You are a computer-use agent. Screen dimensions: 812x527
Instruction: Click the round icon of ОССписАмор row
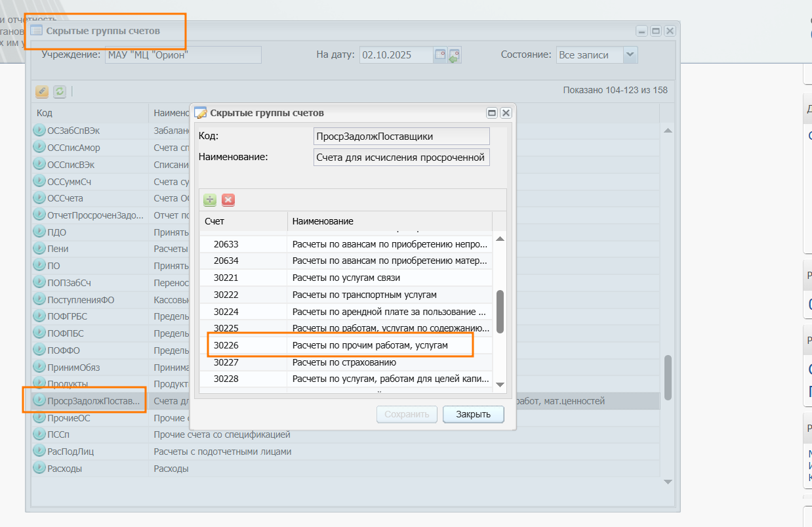coord(39,148)
